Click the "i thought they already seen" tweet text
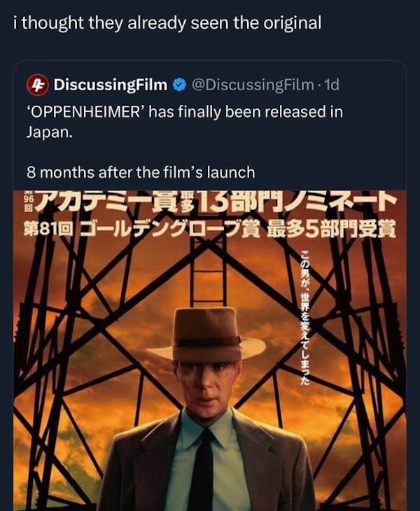Viewport: 420px width, 511px height. 167,22
